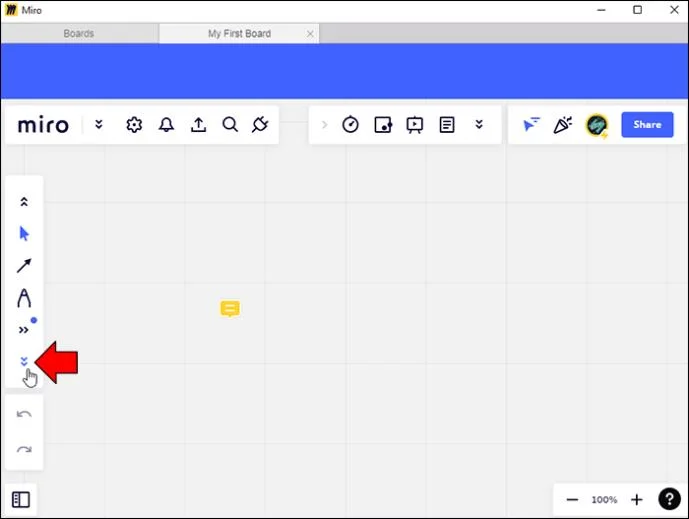
Task: Switch to the Boards tab
Action: click(79, 33)
